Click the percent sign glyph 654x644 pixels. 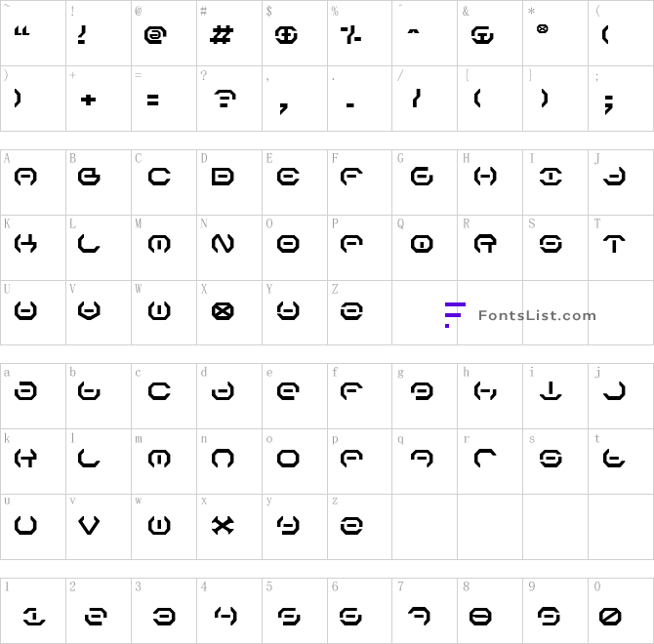[350, 35]
